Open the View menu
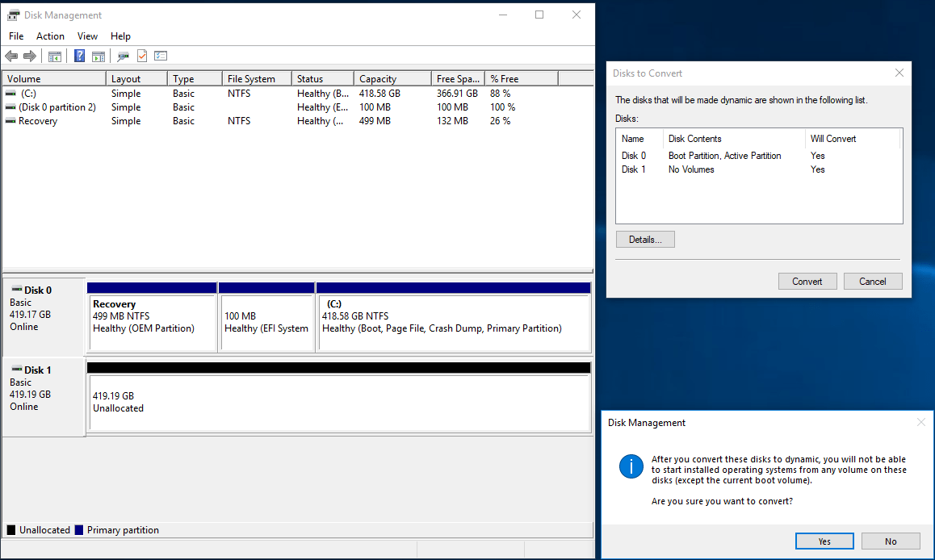 pos(87,36)
